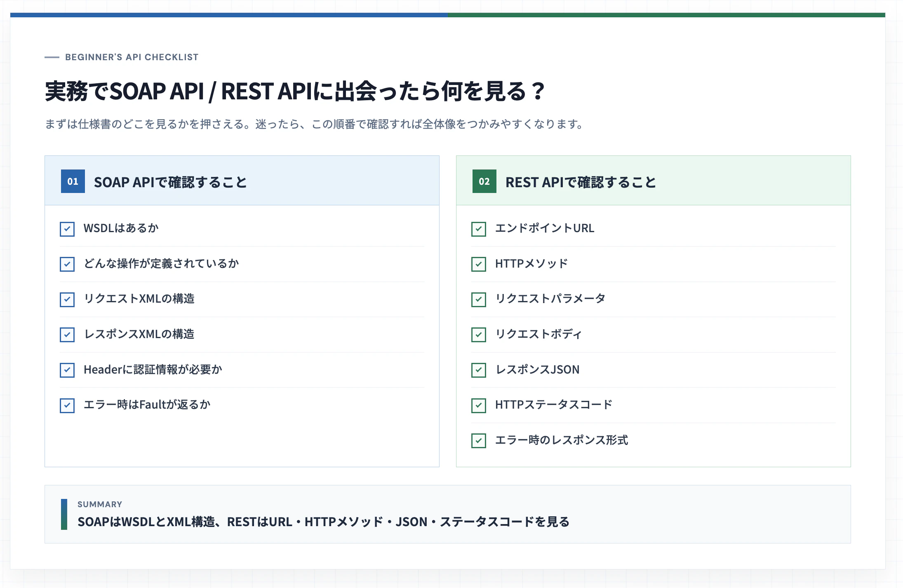This screenshot has width=903, height=588.
Task: Toggle the 'HTTPステータスコード' checkbox
Action: tap(479, 405)
